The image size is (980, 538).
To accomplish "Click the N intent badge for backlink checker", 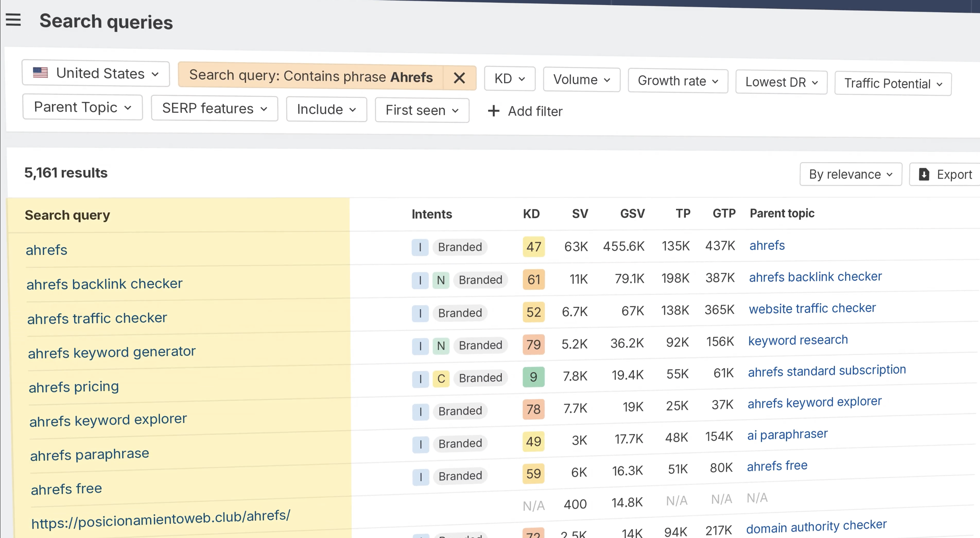I will (x=441, y=280).
